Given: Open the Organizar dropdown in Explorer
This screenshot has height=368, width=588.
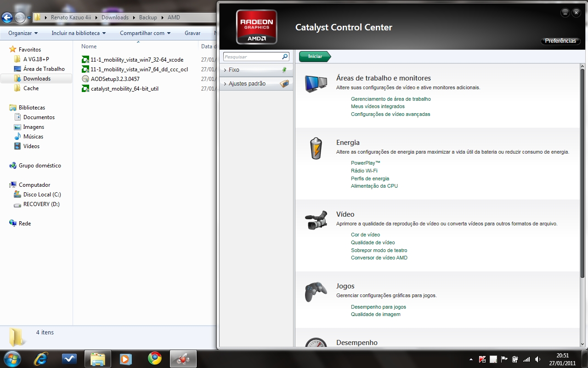Looking at the screenshot, I should [23, 33].
